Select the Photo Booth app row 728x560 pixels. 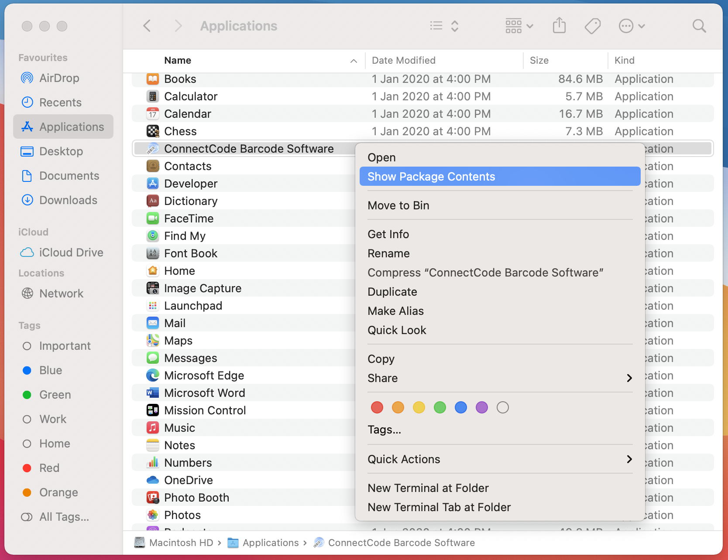tap(244, 498)
